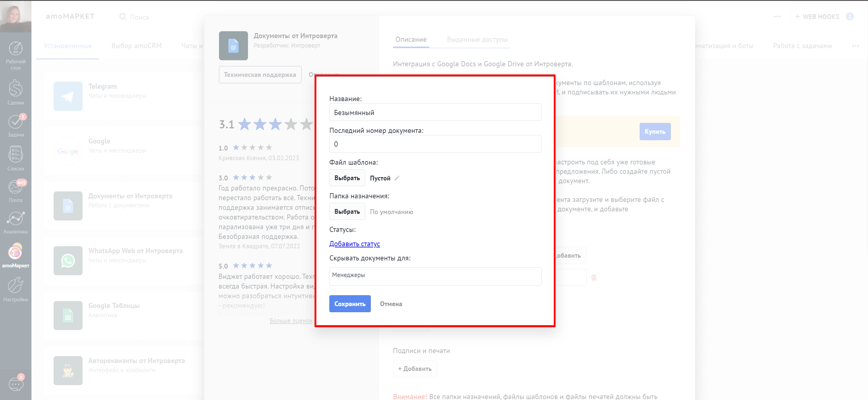
Task: Click Выбрать for Папка назначения
Action: pos(347,211)
